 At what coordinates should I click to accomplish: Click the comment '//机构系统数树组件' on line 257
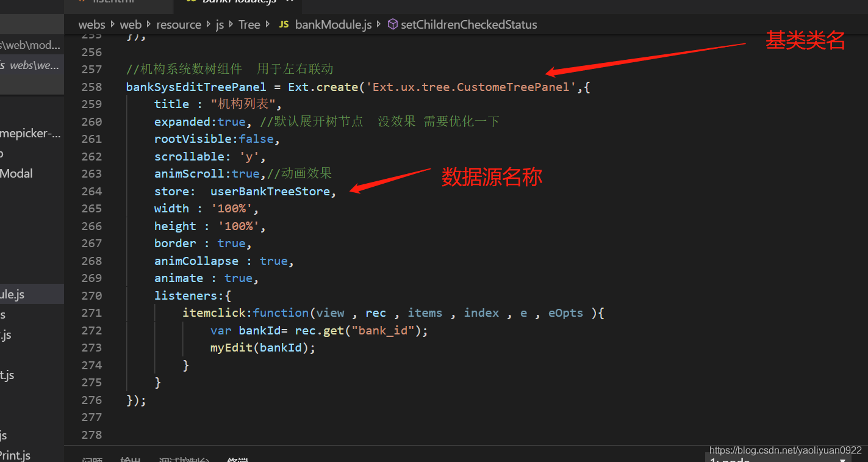pyautogui.click(x=184, y=69)
